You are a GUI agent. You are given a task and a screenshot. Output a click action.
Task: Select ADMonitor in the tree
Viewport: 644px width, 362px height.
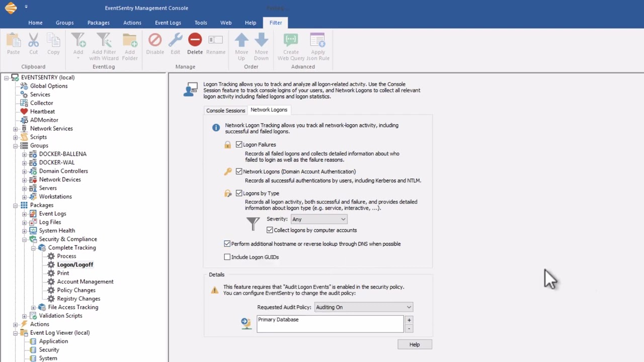(x=44, y=120)
